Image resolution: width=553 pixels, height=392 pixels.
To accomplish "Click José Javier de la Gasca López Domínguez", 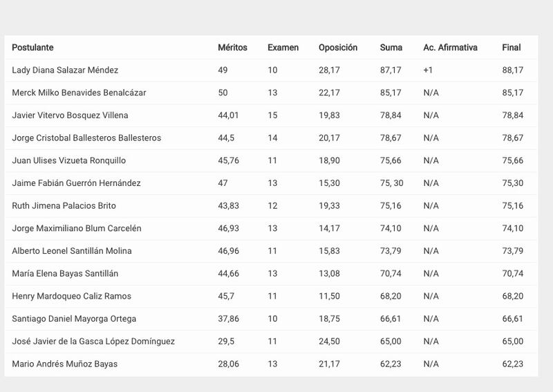I will pyautogui.click(x=93, y=342).
